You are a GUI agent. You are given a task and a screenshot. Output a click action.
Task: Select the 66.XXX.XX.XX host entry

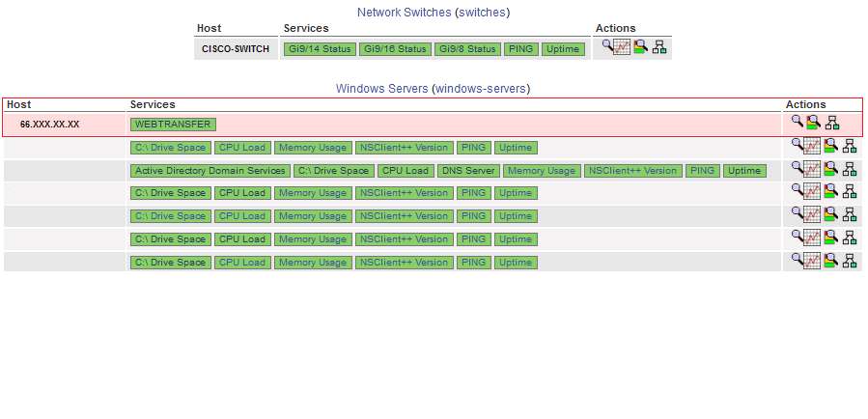pyautogui.click(x=50, y=125)
